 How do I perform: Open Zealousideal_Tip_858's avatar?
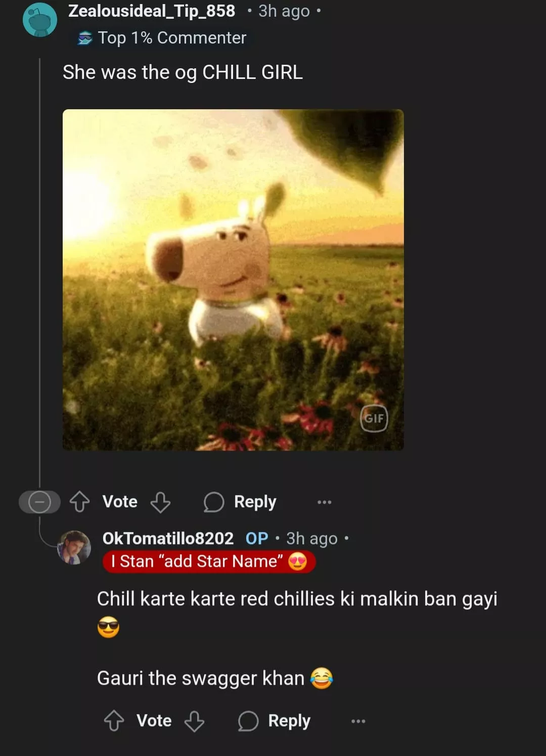40,20
